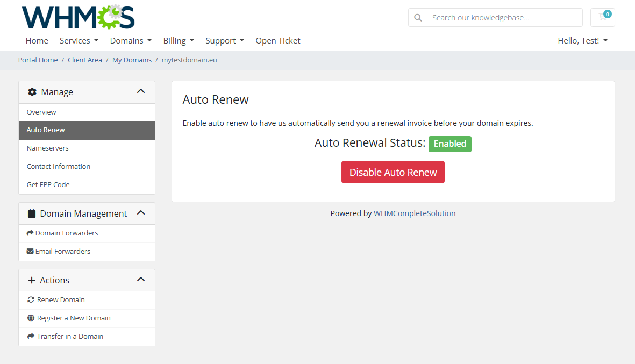Select Overview in the Manage sidebar
The height and width of the screenshot is (364, 635).
pos(87,112)
